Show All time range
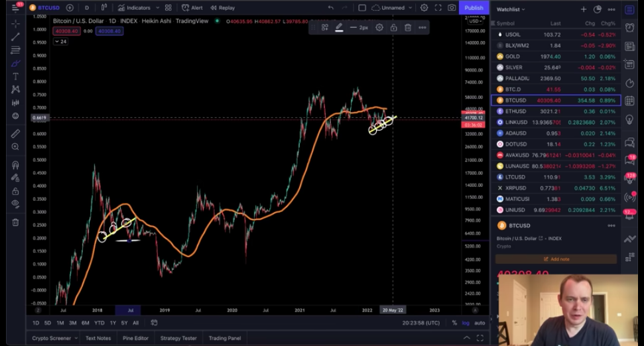644x346 pixels. point(135,323)
